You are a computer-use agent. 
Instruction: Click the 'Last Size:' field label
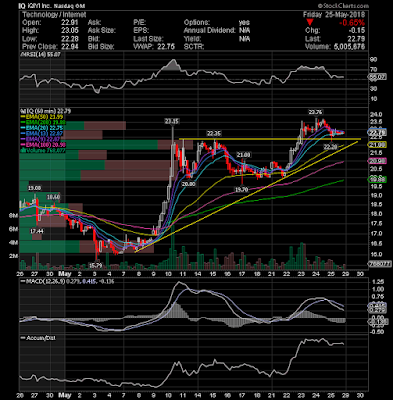point(148,39)
